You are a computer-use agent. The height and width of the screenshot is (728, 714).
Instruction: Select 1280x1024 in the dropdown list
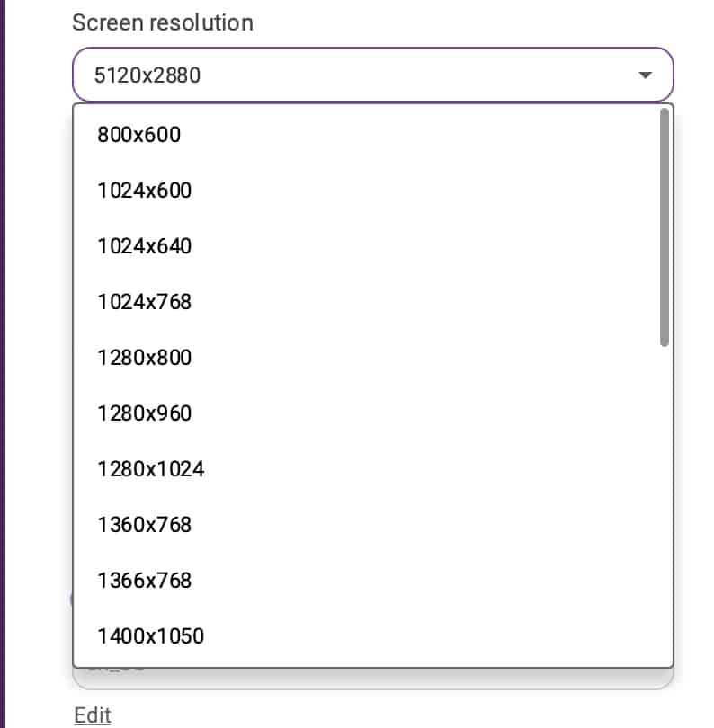(x=151, y=469)
